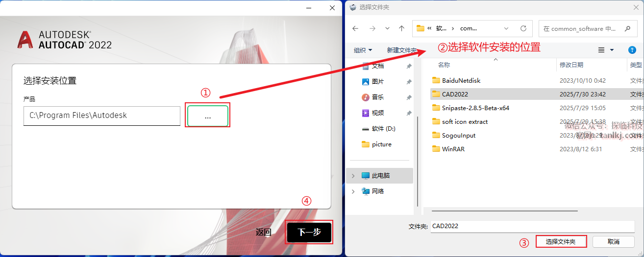The image size is (644, 257).
Task: Open 软件 (D:) drive in navigation pane
Action: click(x=383, y=128)
